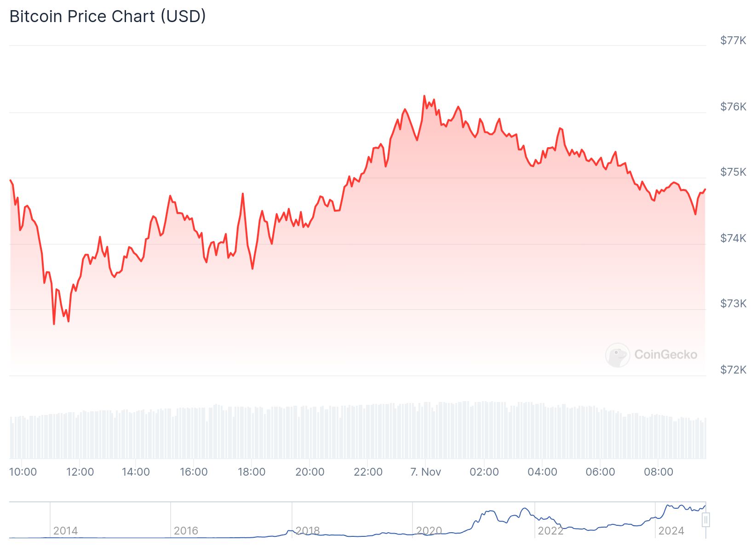Click the $75K price axis label

733,172
